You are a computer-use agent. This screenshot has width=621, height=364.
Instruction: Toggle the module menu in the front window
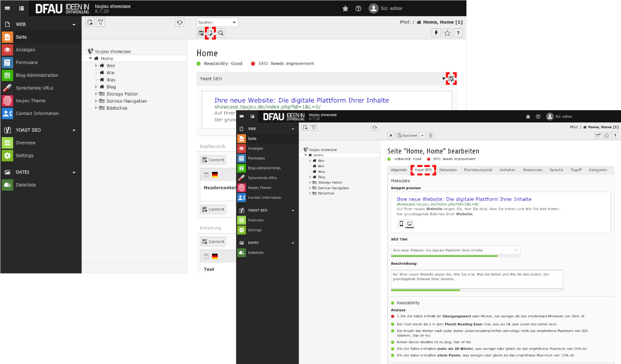[x=242, y=116]
